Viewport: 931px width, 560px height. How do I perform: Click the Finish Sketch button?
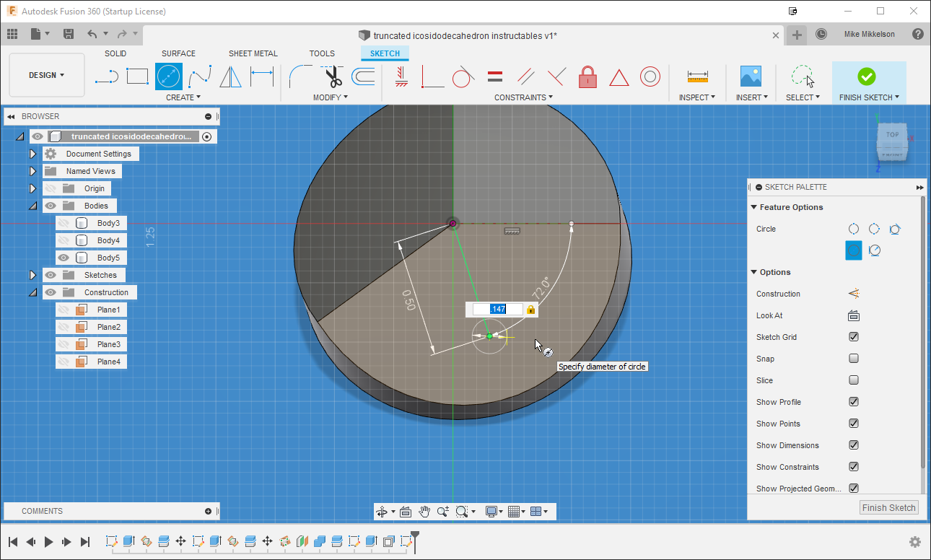(888, 507)
